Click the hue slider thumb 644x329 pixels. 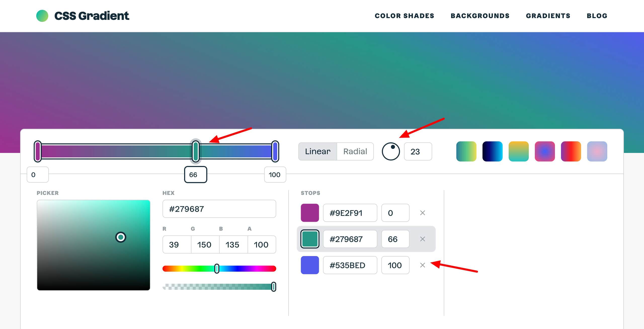217,269
